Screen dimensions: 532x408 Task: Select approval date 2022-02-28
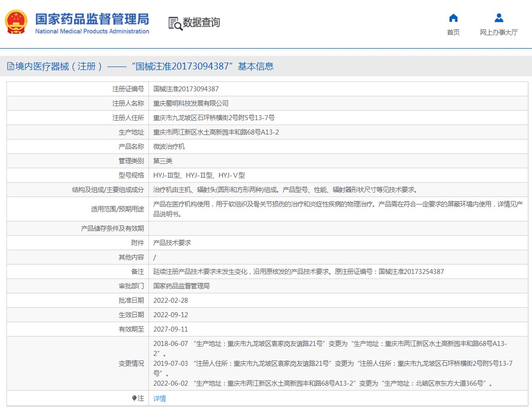171,300
